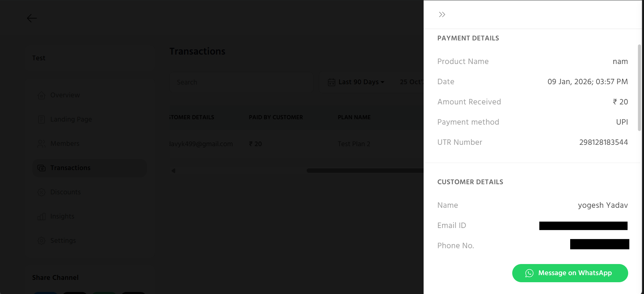The image size is (644, 294).
Task: Click the Settings gear icon in sidebar
Action: [x=41, y=241]
